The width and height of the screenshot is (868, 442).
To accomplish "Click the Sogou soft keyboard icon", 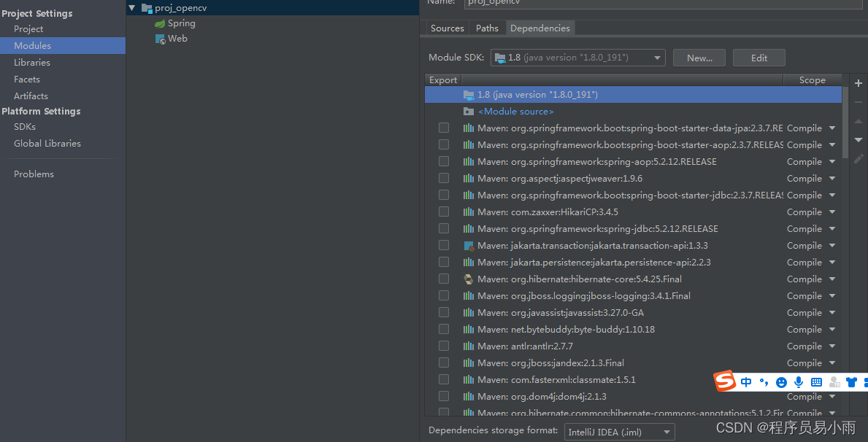I will click(x=816, y=381).
